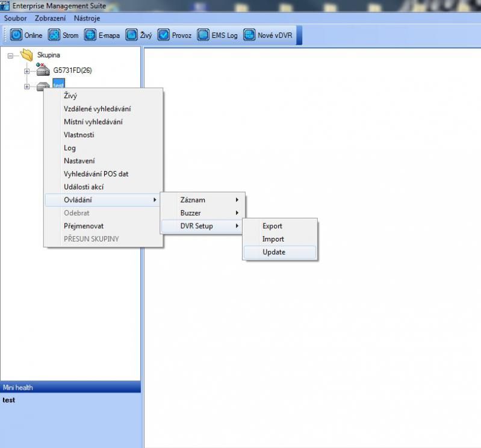Click Přejmenovat in the context menu
The image size is (481, 448).
[x=84, y=226]
